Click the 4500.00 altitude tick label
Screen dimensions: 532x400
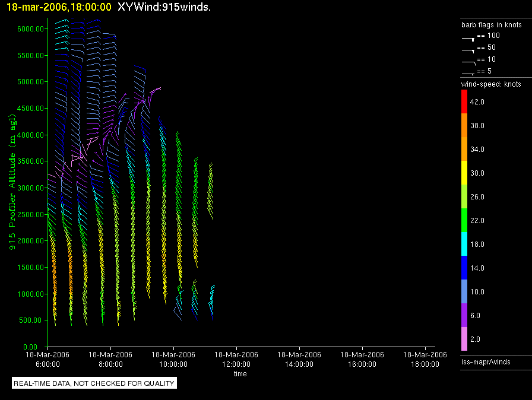pos(30,109)
